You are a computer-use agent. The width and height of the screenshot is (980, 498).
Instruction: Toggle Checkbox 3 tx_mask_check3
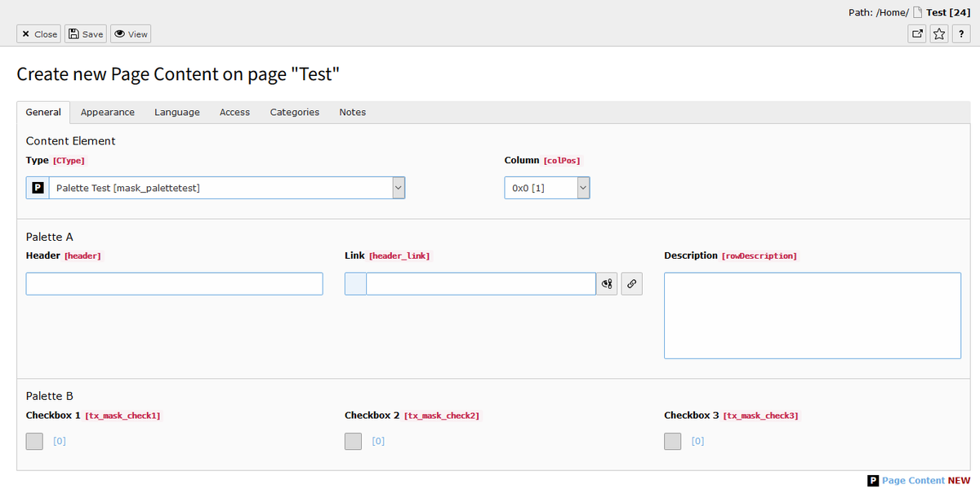point(673,441)
